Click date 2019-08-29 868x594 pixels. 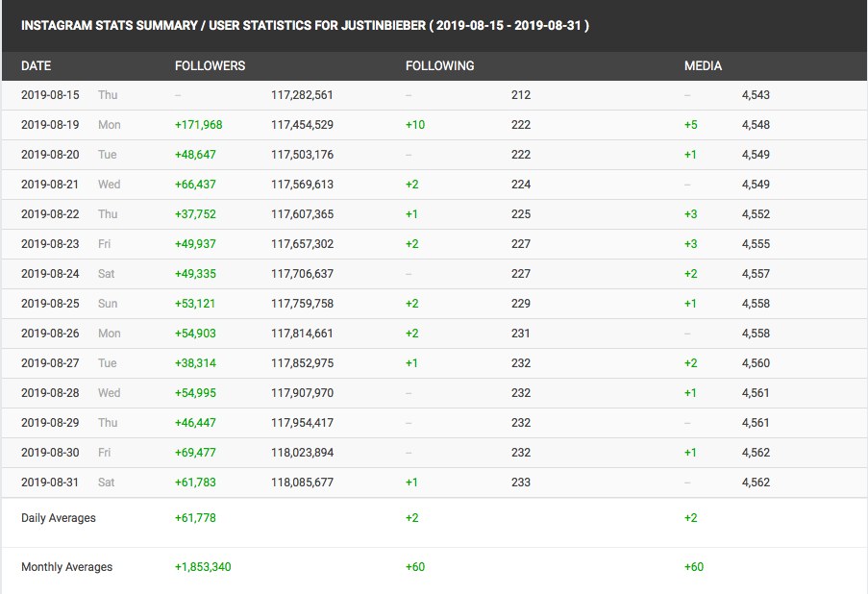[50, 424]
